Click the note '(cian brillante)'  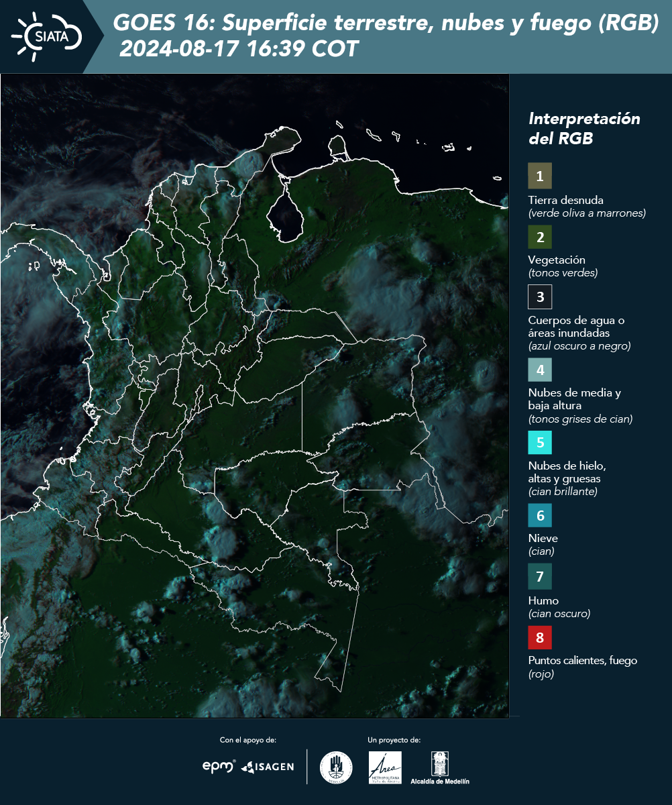(563, 492)
